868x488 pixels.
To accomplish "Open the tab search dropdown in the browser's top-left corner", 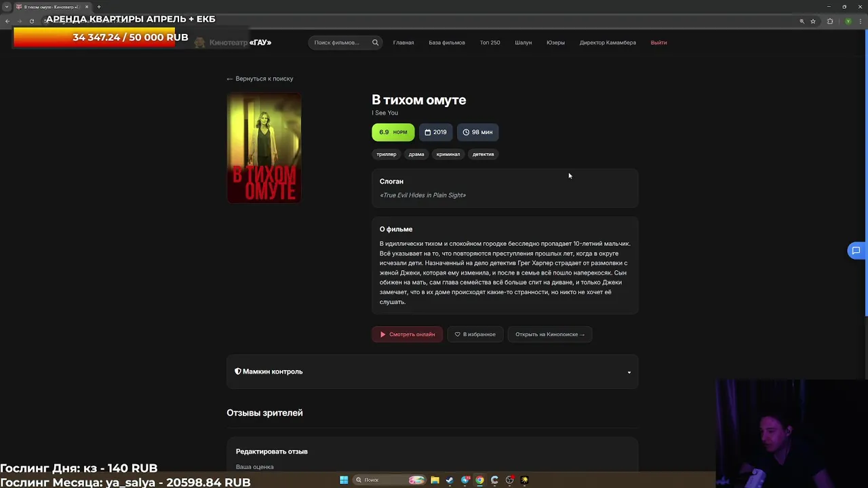I will 7,7.
